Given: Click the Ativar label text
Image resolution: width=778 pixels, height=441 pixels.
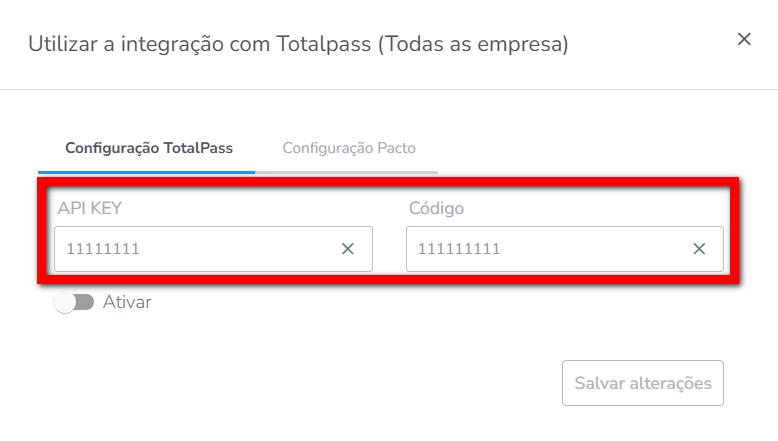Looking at the screenshot, I should pos(127,302).
